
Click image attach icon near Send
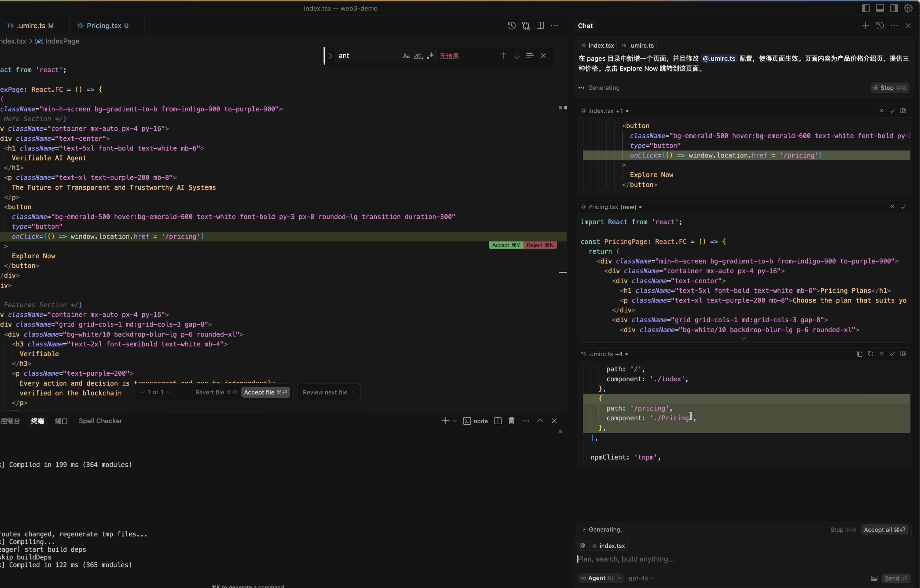point(874,578)
